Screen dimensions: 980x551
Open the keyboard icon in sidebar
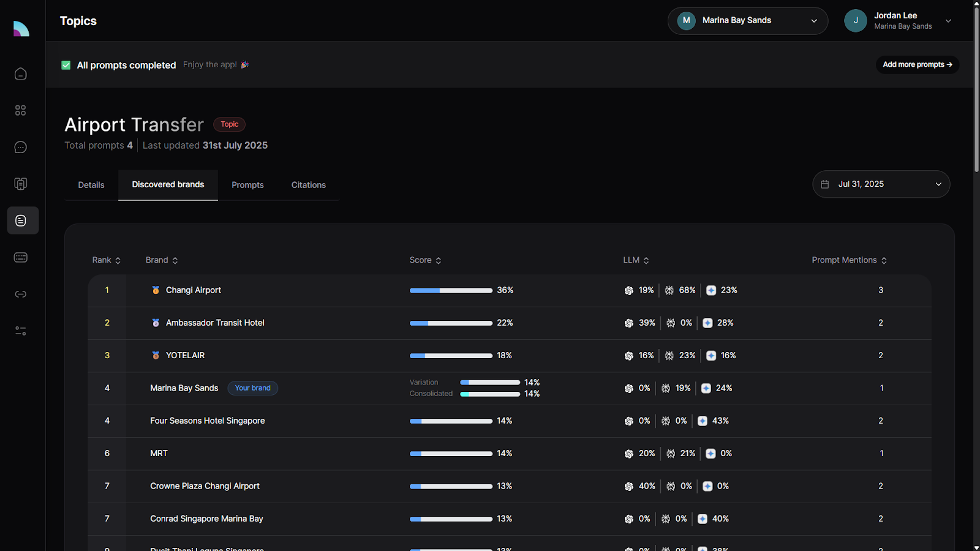point(21,257)
